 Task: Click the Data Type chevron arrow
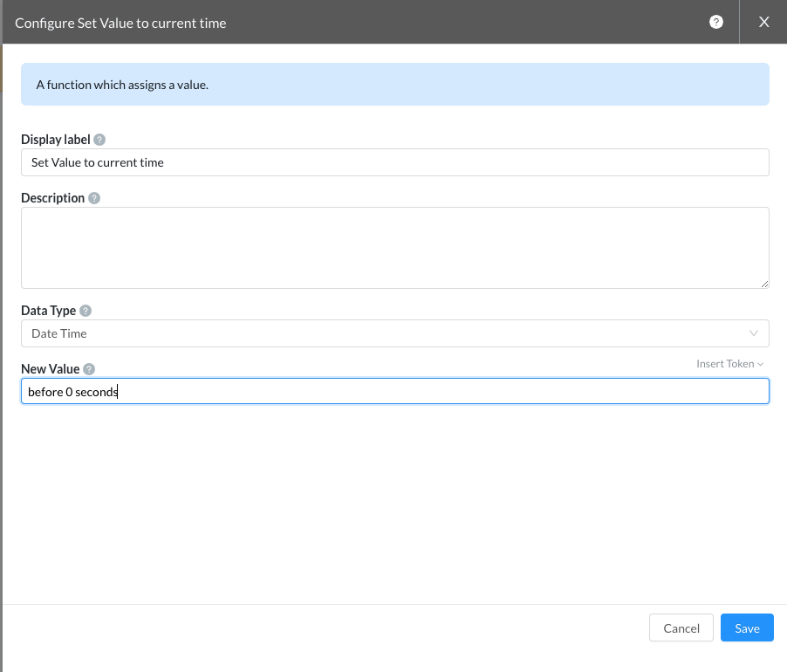coord(754,333)
